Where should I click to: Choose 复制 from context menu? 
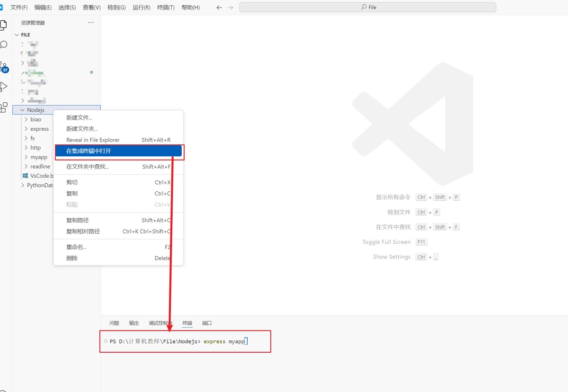click(118, 193)
